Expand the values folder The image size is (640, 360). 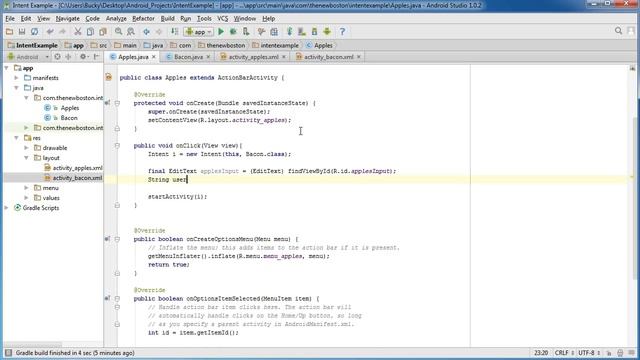click(26, 198)
